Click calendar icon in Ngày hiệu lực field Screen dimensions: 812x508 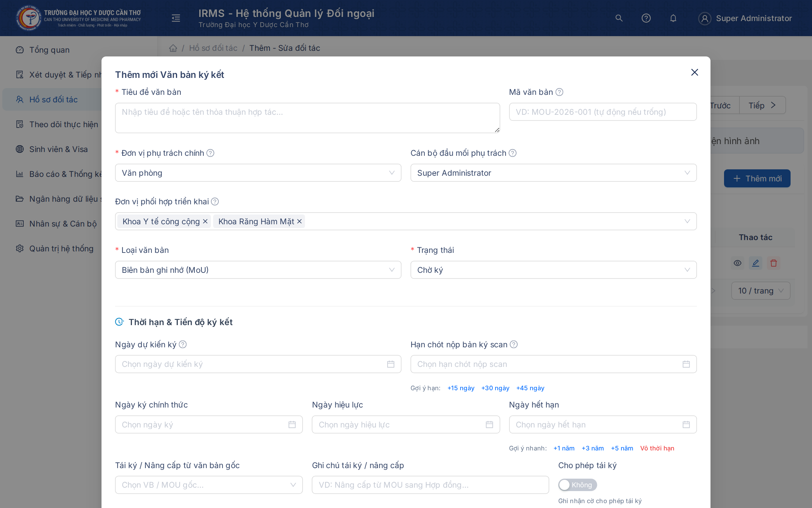[489, 424]
